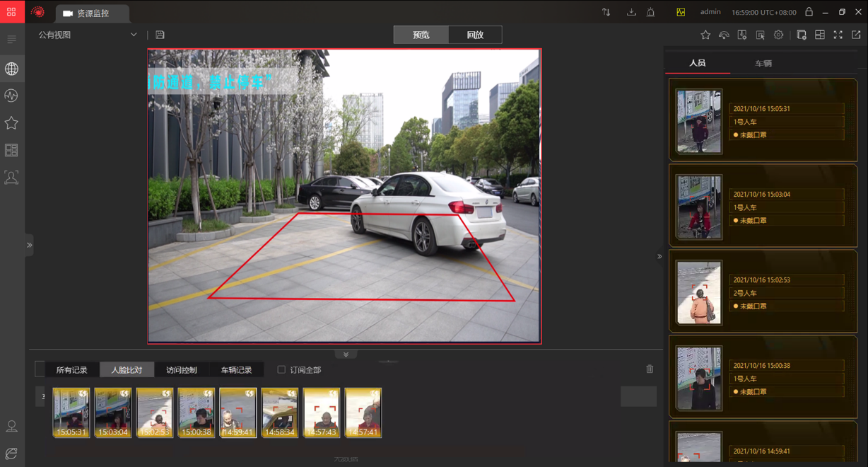Click the text 2021/10/16 15:03:04
The image size is (868, 467).
pos(762,195)
